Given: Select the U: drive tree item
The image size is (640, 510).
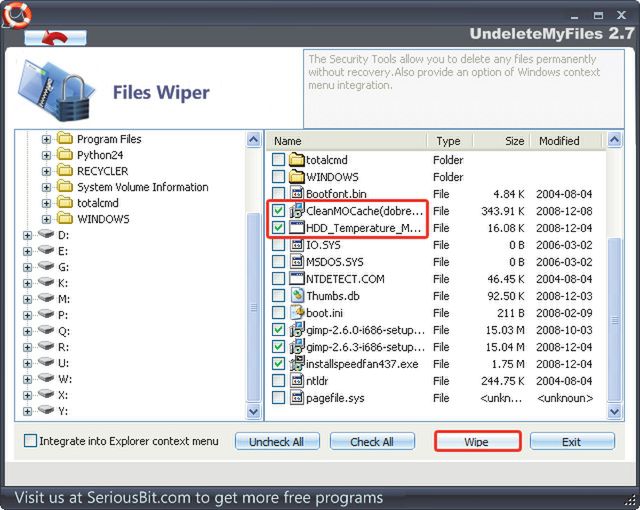Looking at the screenshot, I should click(63, 363).
